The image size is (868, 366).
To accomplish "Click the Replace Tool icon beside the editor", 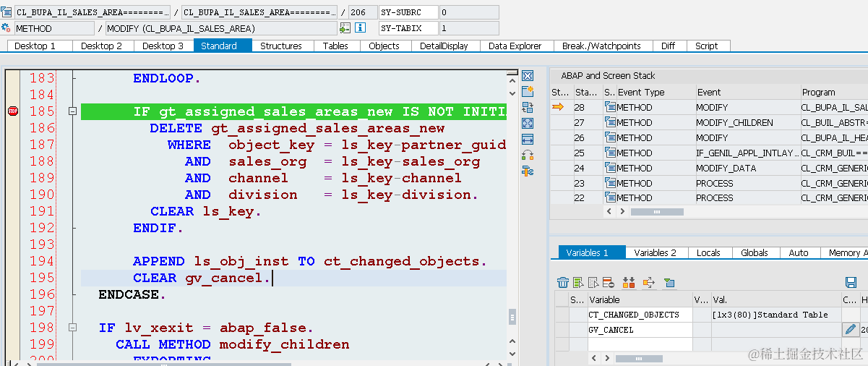I will point(528,108).
